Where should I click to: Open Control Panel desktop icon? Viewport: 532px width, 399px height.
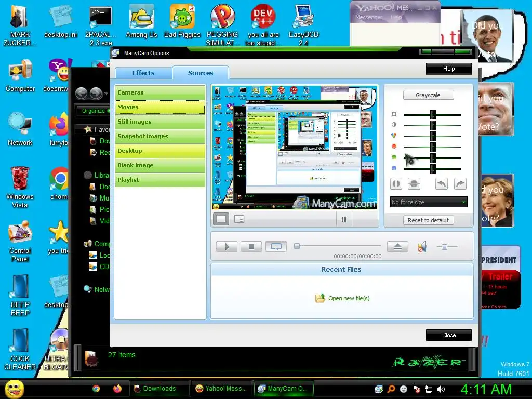click(x=20, y=241)
